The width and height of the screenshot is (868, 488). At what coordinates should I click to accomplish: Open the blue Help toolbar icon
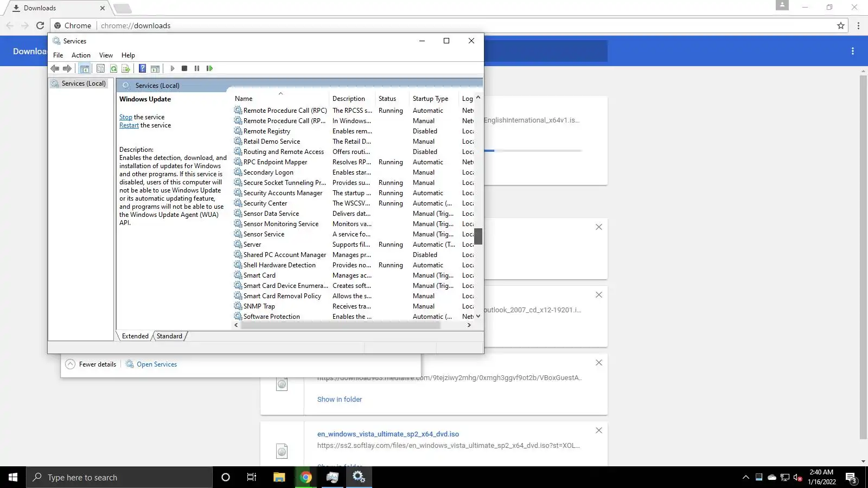point(142,68)
